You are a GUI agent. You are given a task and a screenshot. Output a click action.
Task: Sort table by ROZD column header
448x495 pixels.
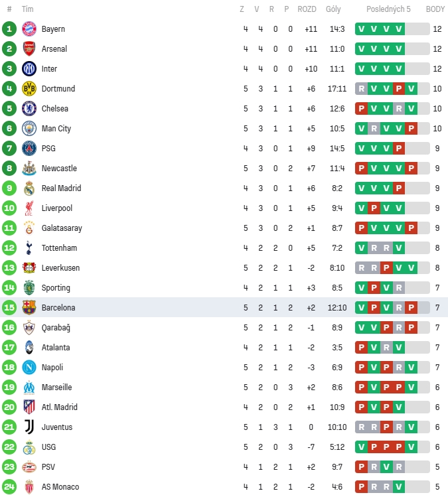307,9
